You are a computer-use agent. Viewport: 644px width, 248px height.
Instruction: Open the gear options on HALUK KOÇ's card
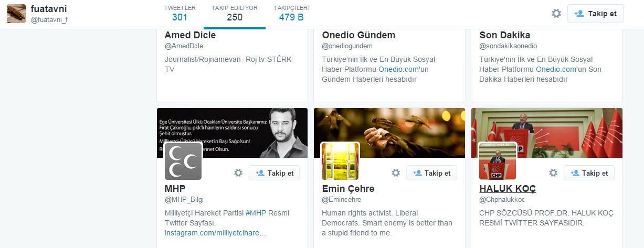553,173
